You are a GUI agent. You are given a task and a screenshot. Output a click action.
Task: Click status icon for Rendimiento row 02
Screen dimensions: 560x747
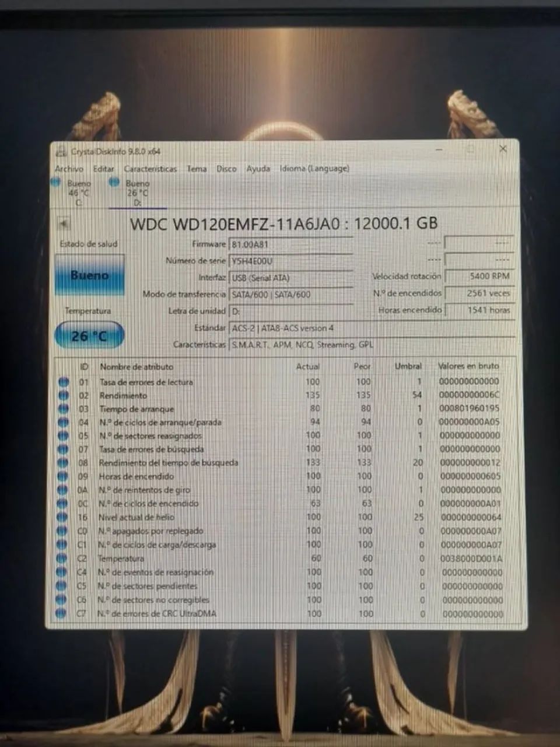coord(63,396)
